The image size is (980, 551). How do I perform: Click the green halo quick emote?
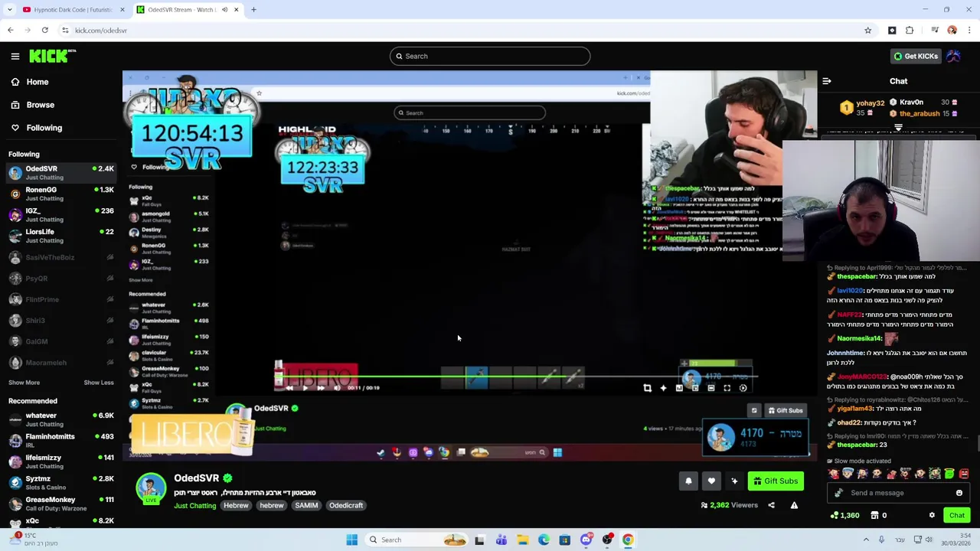click(x=949, y=474)
